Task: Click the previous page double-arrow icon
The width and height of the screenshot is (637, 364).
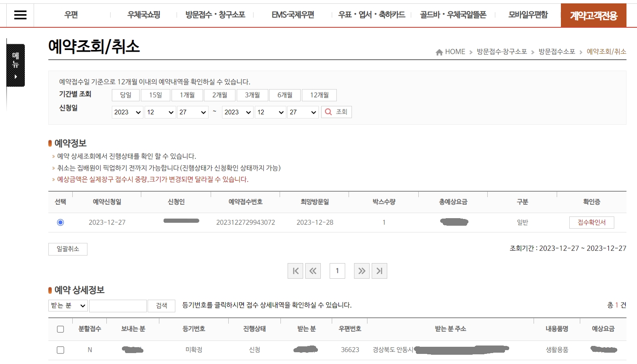Action: click(x=313, y=271)
